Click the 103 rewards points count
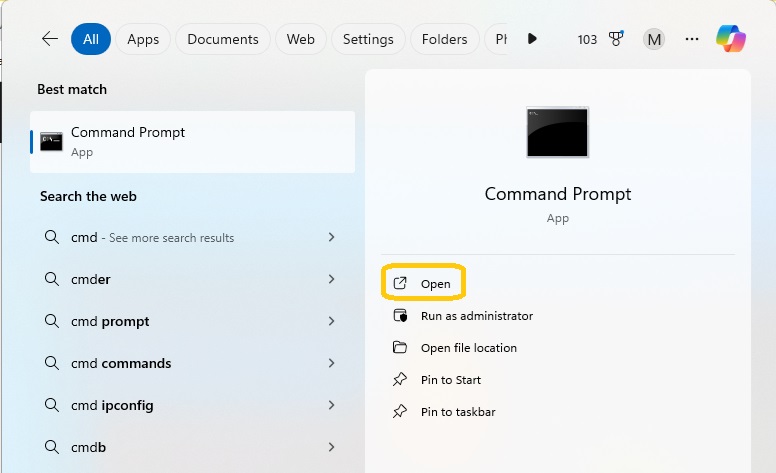 (587, 40)
